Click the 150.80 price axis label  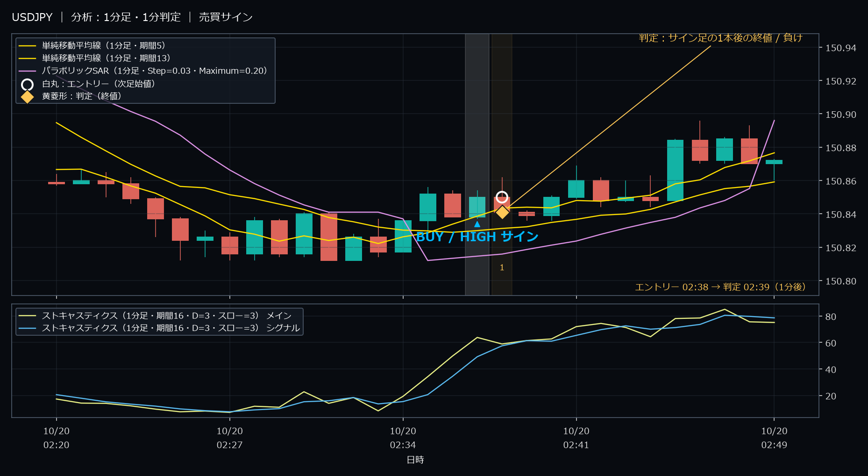840,281
